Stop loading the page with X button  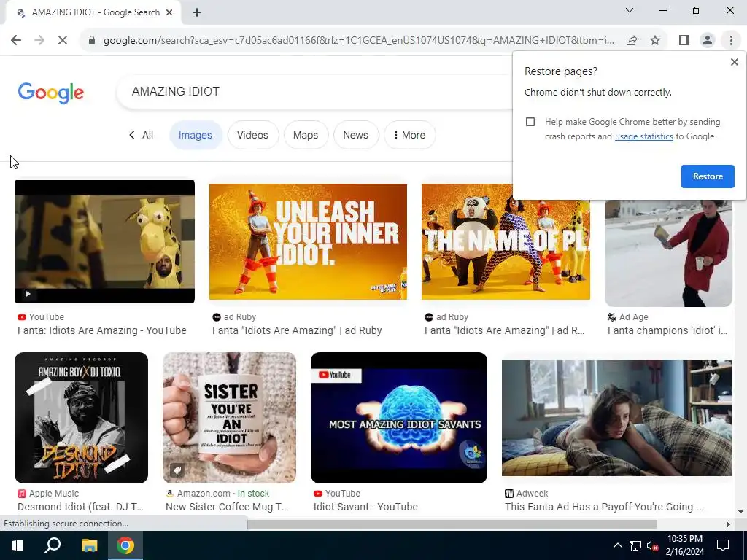pos(63,40)
